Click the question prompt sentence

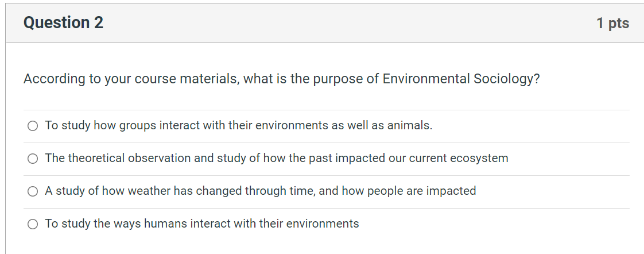click(x=281, y=79)
